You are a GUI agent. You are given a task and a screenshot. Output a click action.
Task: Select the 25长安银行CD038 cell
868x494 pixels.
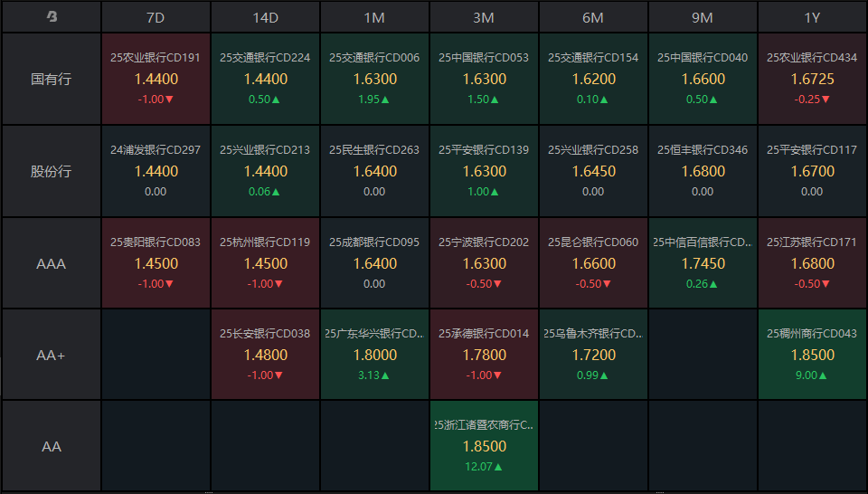coord(265,356)
